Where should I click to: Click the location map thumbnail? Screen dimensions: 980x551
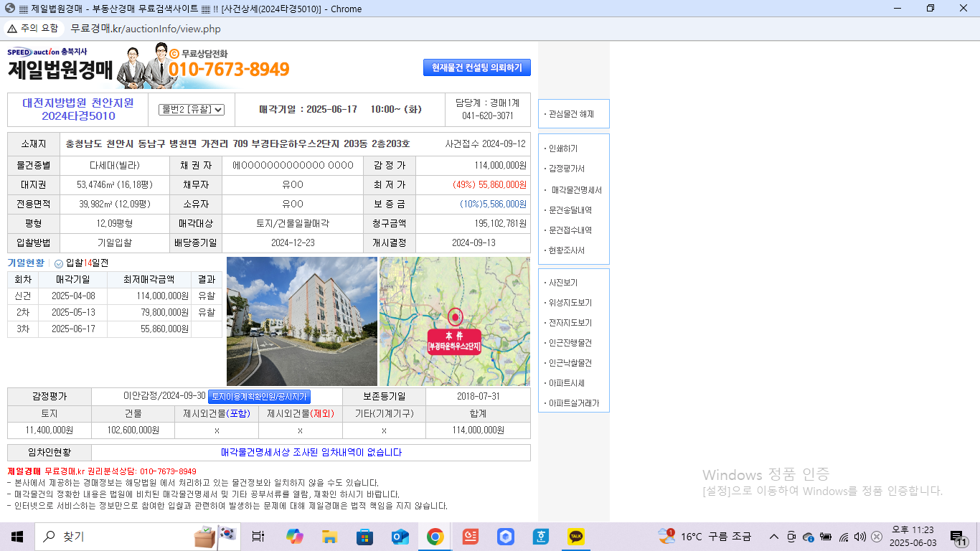coord(455,321)
